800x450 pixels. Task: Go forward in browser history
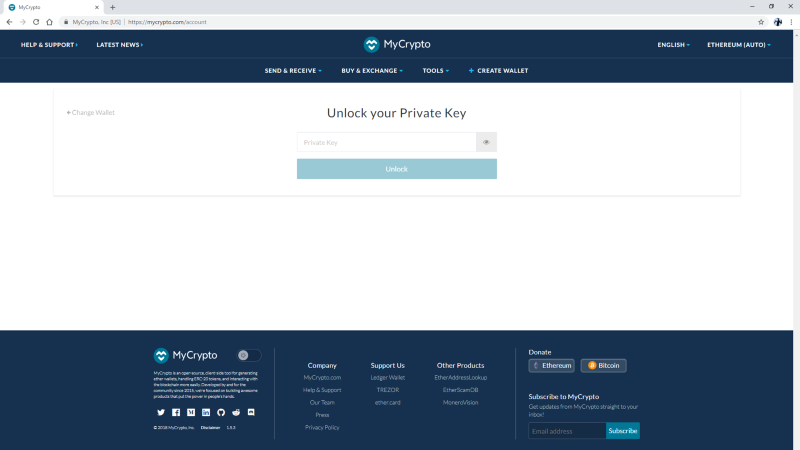click(x=22, y=22)
